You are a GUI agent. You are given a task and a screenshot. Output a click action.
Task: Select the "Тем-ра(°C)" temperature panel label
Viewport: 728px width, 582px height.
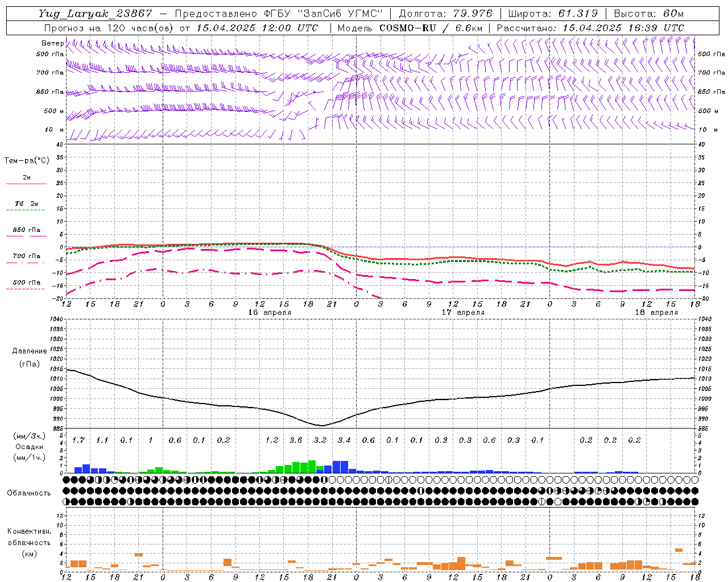(27, 161)
